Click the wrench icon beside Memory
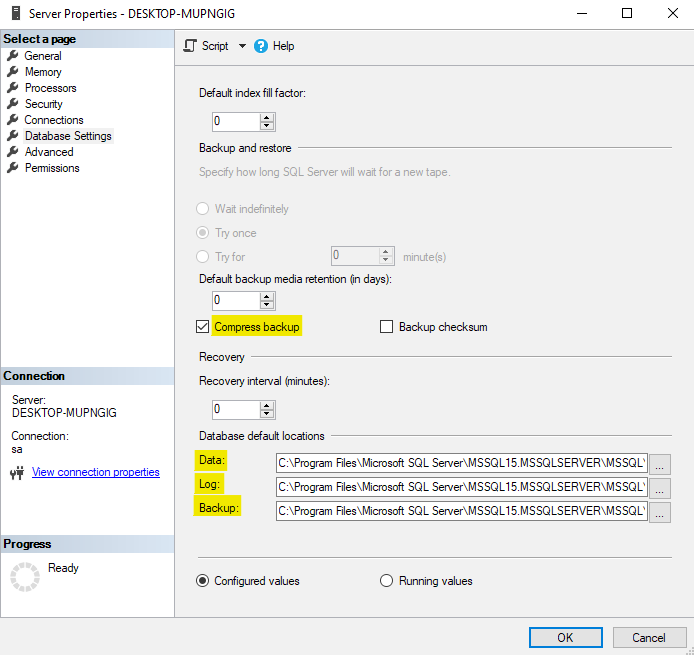 [13, 72]
